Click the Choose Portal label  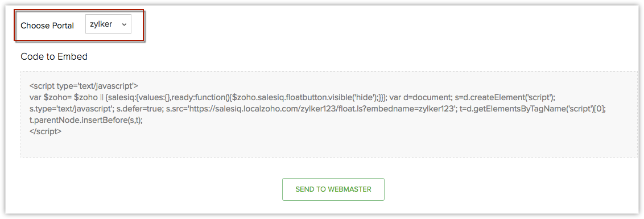click(47, 26)
